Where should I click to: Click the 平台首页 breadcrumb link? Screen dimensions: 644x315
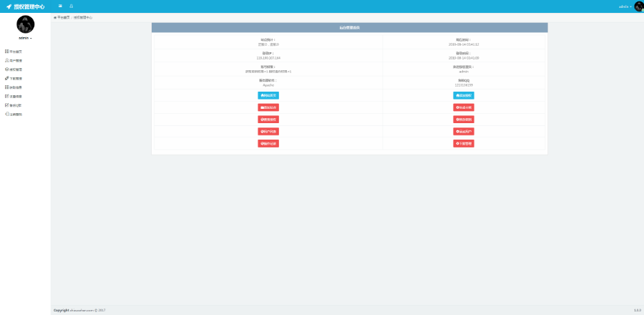[62, 18]
